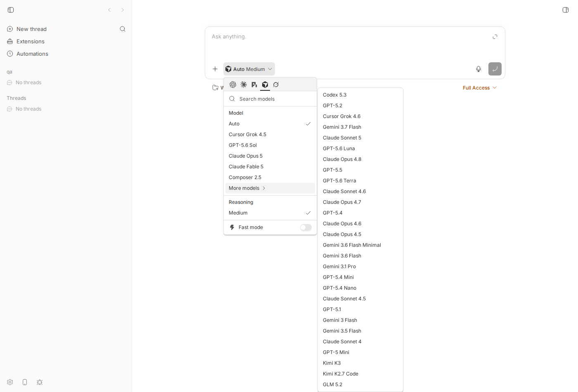Screen dimensions: 578x392
Task: Choose Claude Opus 4.6
Action: tap(360, 224)
